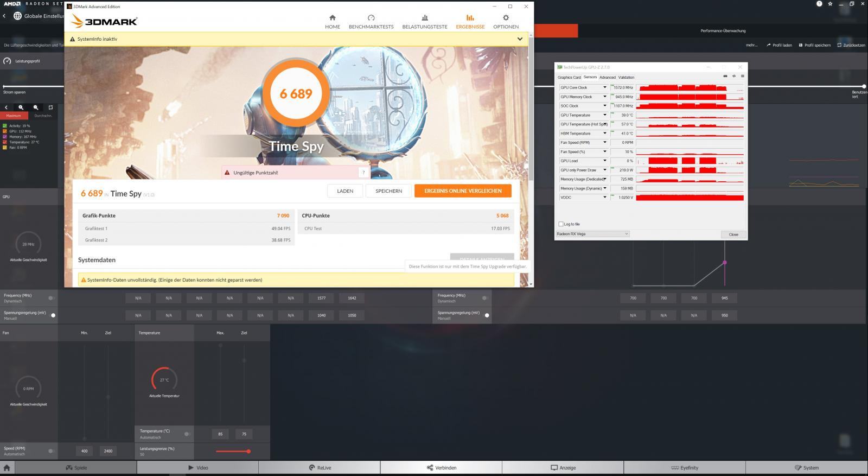This screenshot has height=476, width=868.
Task: Click Radeon Settings home icon
Action: (x=7, y=467)
